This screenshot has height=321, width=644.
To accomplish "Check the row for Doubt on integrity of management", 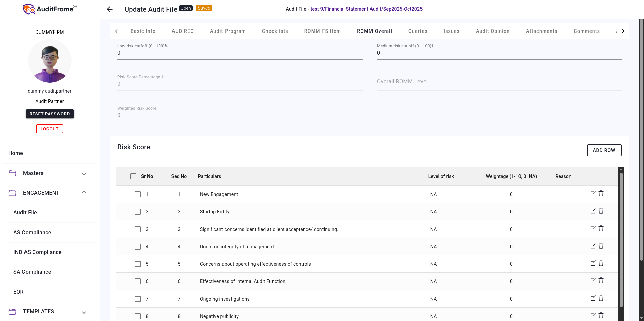I will pos(137,247).
